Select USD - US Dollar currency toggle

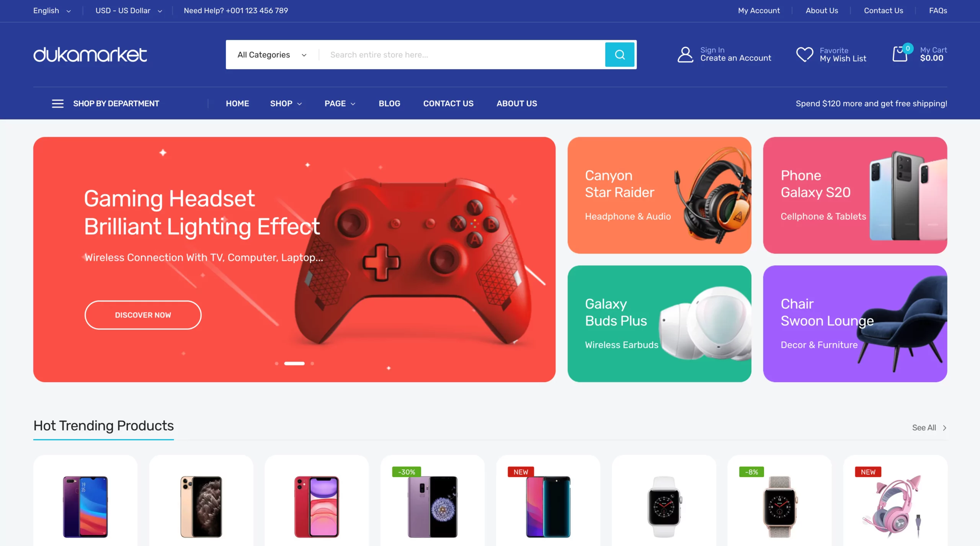pos(128,10)
